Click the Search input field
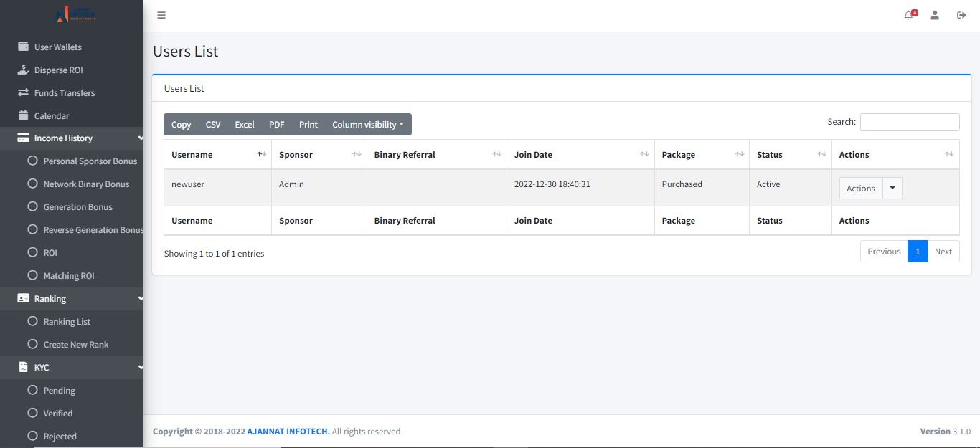Viewport: 980px width, 448px height. click(909, 122)
